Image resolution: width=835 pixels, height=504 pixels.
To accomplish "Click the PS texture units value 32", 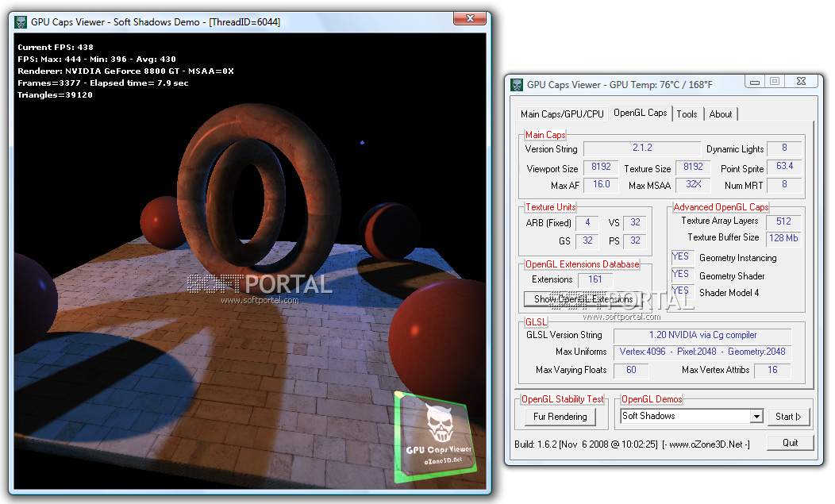I will [x=635, y=240].
